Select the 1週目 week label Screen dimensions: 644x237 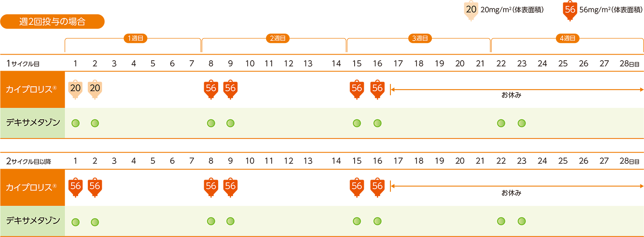pyautogui.click(x=135, y=39)
